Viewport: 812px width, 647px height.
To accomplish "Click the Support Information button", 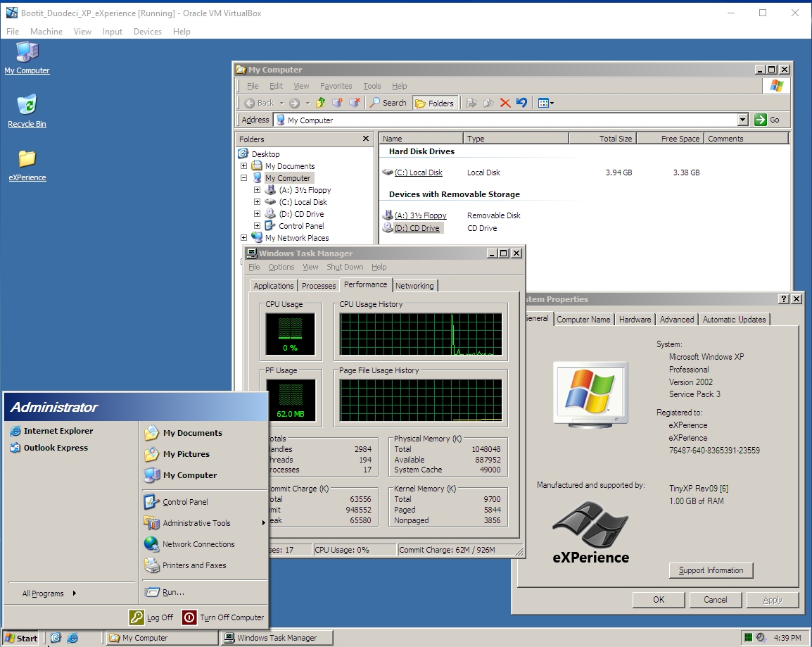I will (x=711, y=570).
